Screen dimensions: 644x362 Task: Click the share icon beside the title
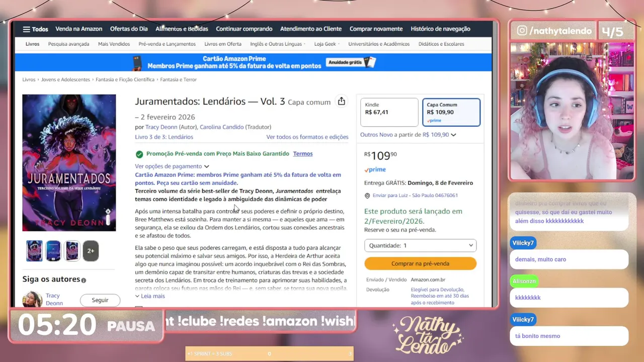(x=342, y=102)
